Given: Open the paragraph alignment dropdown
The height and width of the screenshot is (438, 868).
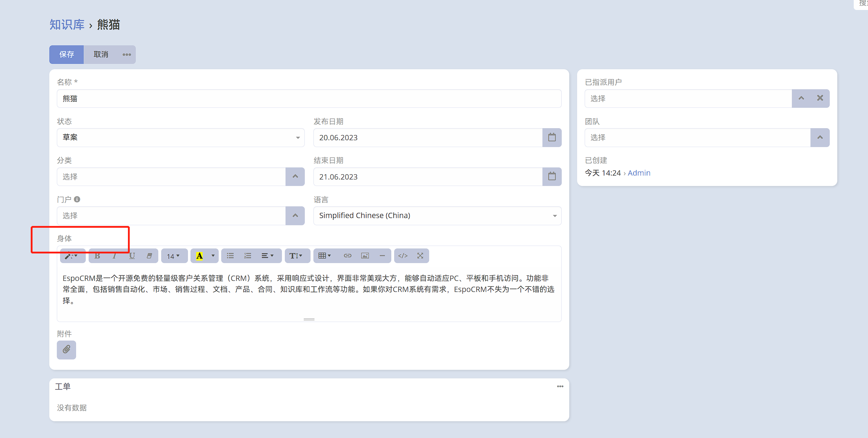Looking at the screenshot, I should click(x=268, y=256).
